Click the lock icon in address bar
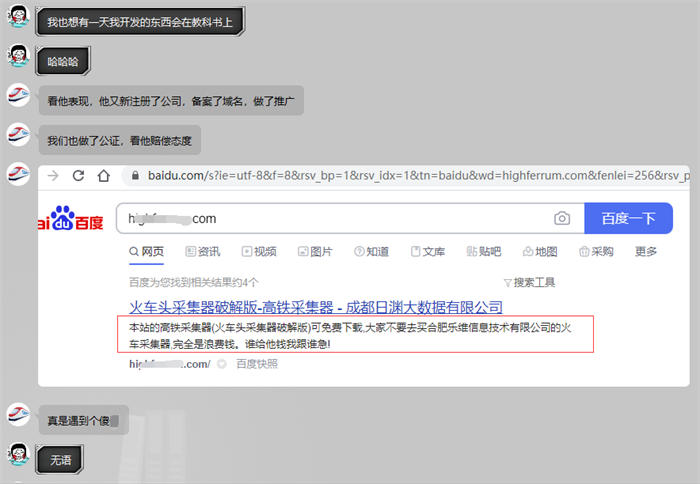Screen dimensions: 700x484 [135, 175]
